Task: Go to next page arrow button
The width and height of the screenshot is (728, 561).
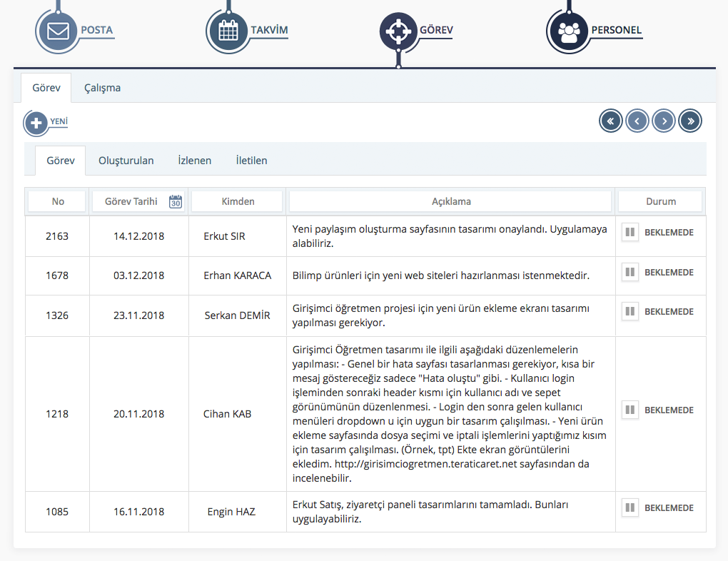Action: [664, 121]
